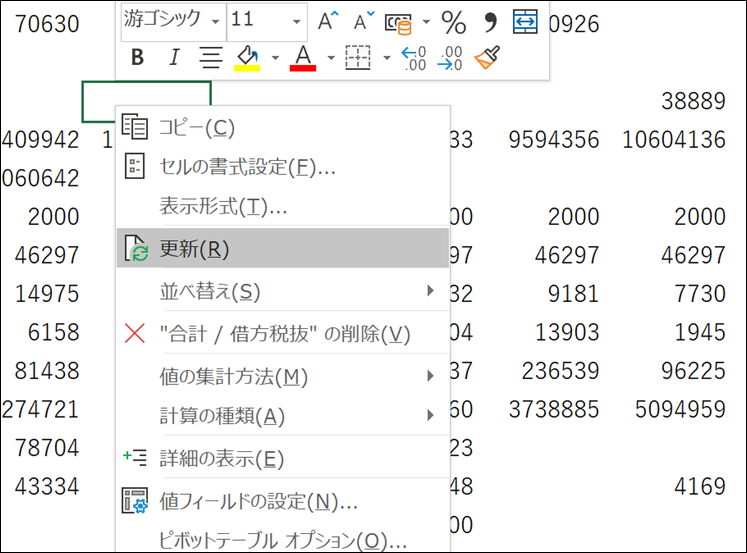Select the cell containing 7730
The width and height of the screenshot is (747, 553).
click(700, 293)
